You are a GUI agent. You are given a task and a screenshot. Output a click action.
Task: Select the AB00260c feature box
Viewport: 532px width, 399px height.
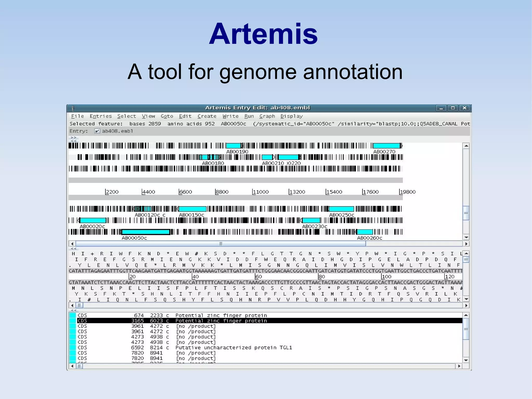coord(365,232)
